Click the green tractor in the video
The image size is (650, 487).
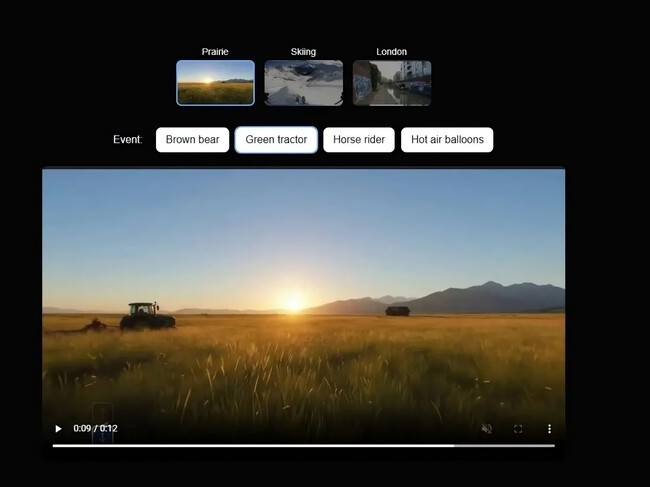coord(146,316)
